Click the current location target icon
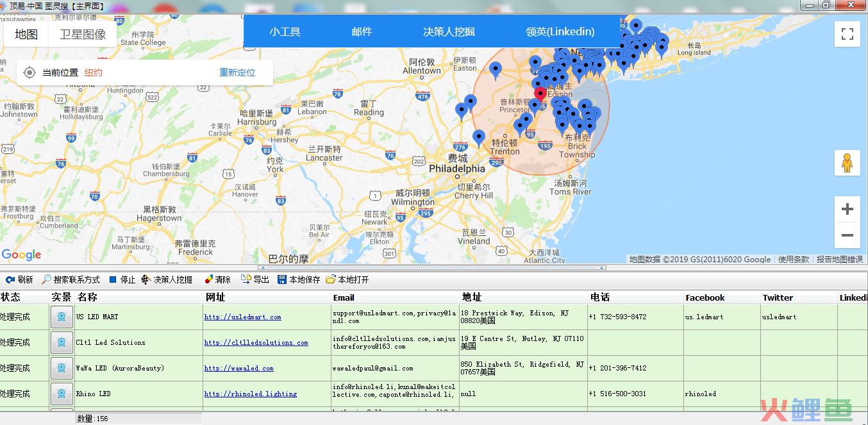This screenshot has width=868, height=425. point(29,72)
